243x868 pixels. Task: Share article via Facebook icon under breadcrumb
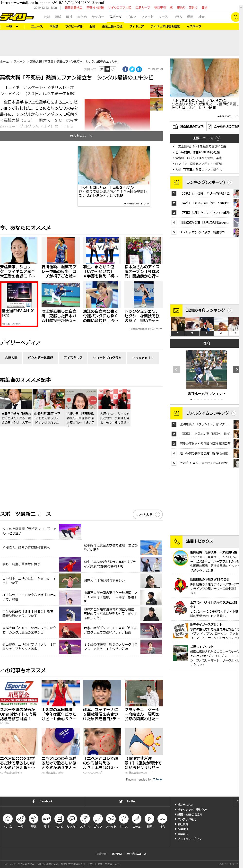(125, 69)
